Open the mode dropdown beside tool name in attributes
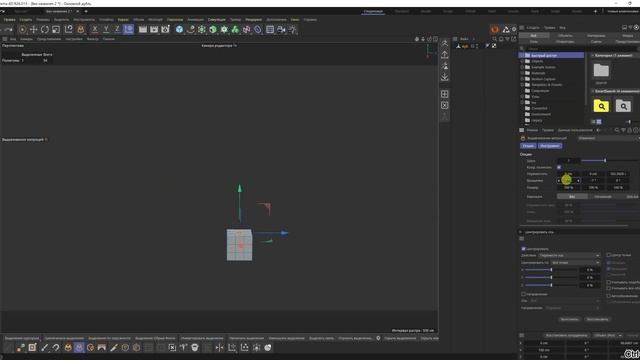 (608, 138)
